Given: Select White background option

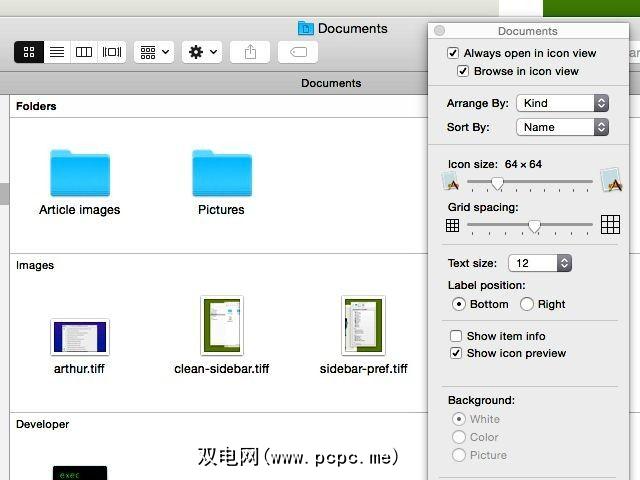Looking at the screenshot, I should [459, 419].
